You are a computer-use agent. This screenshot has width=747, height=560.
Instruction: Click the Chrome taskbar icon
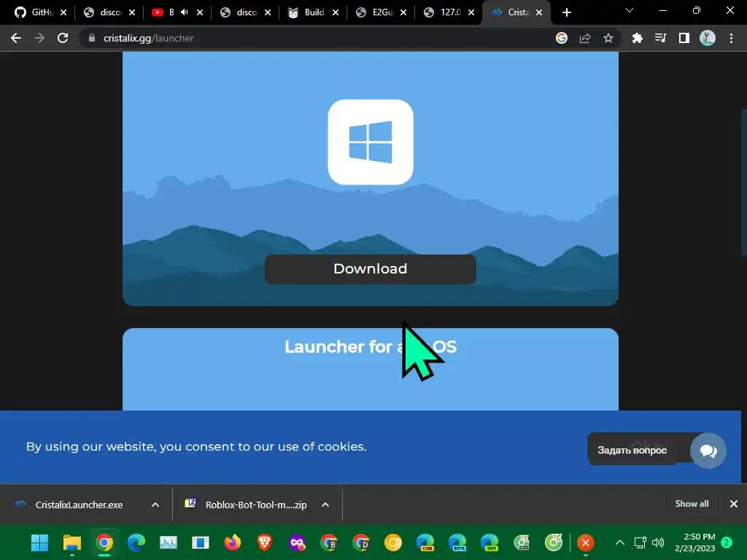coord(104,542)
